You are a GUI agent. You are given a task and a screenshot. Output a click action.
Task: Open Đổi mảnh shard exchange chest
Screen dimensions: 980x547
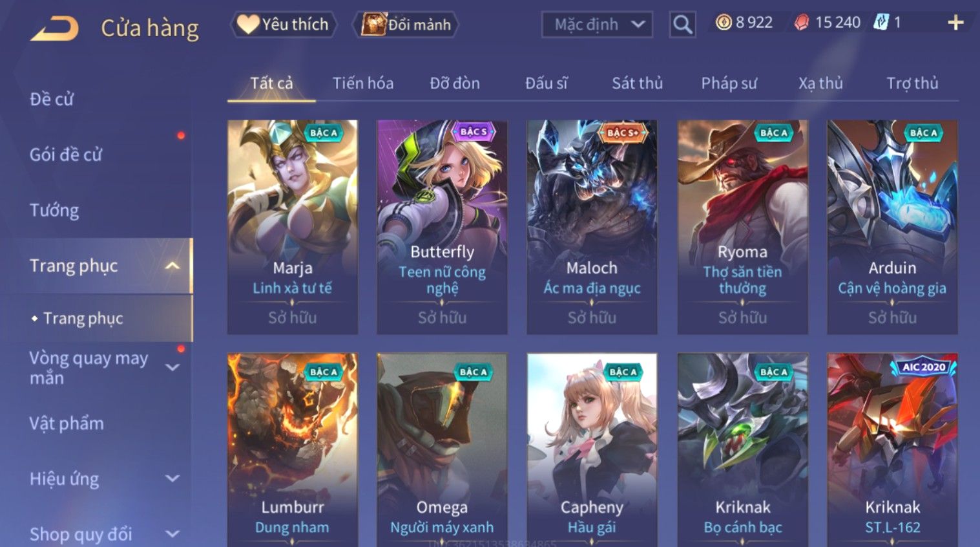click(x=406, y=25)
